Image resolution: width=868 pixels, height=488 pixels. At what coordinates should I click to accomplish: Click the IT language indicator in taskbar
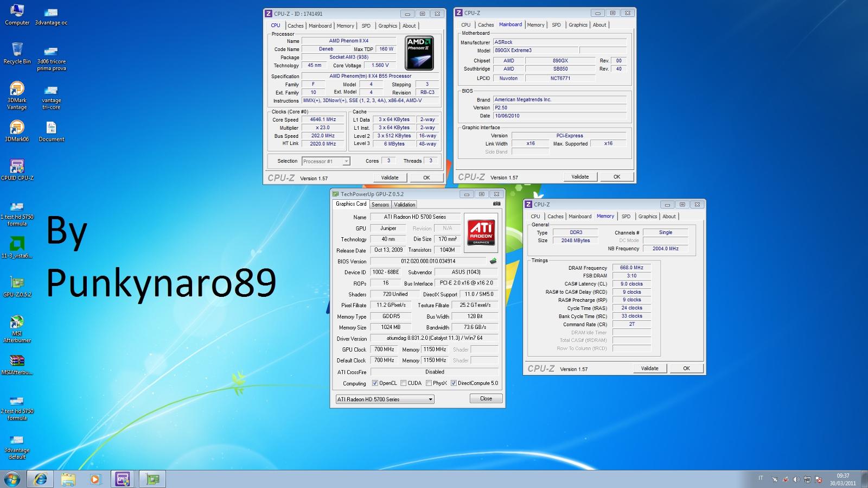pos(761,478)
